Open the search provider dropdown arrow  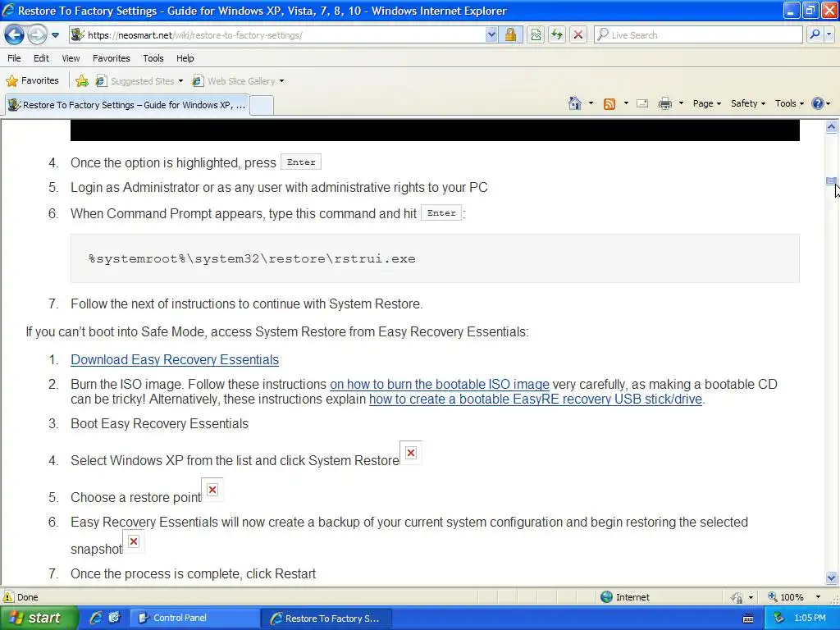point(829,35)
